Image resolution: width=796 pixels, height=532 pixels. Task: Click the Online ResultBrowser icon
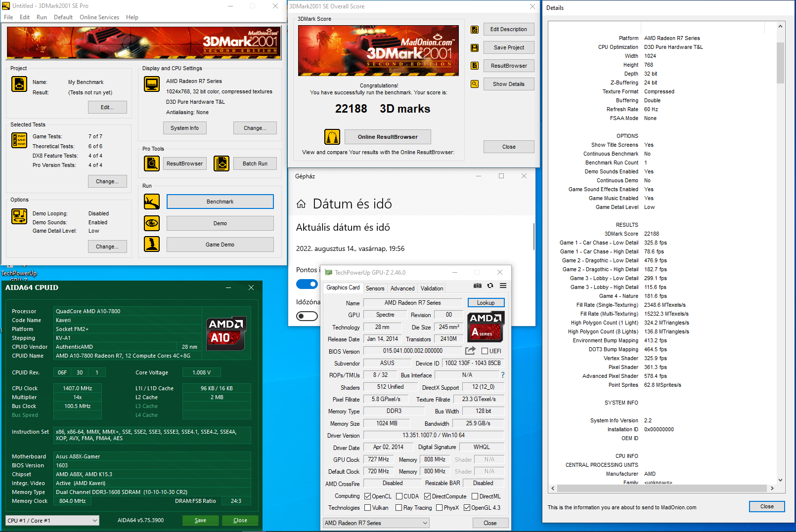coord(332,137)
